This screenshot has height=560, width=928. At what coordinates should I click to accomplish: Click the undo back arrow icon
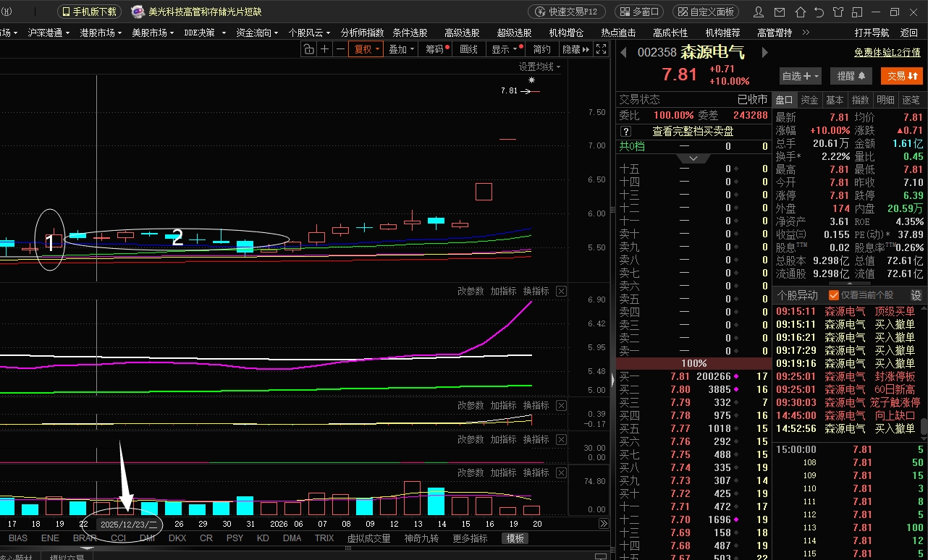819,12
